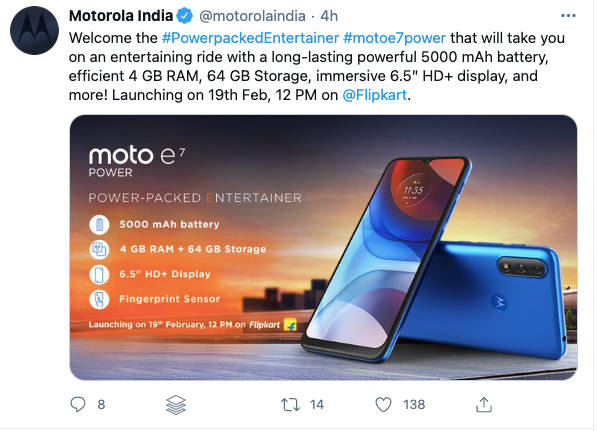Click the blue verified badge
This screenshot has height=431, width=597.
point(185,16)
